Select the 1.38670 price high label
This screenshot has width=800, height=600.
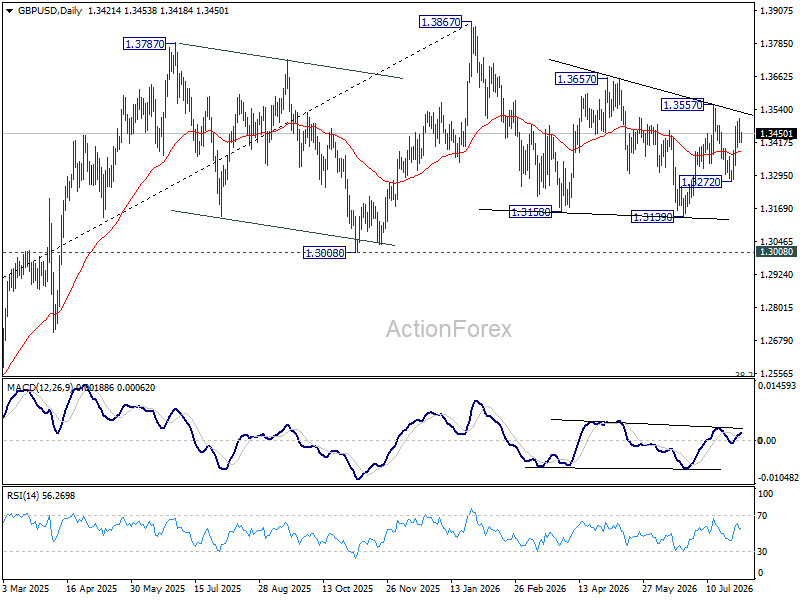pyautogui.click(x=440, y=22)
